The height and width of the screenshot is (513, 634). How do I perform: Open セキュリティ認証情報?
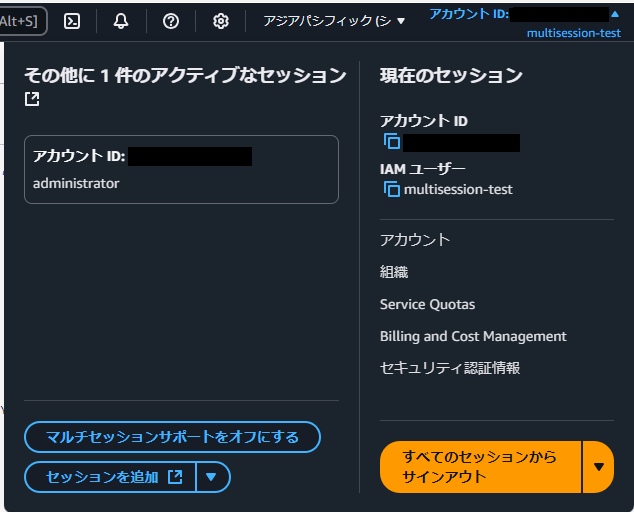[x=450, y=368]
